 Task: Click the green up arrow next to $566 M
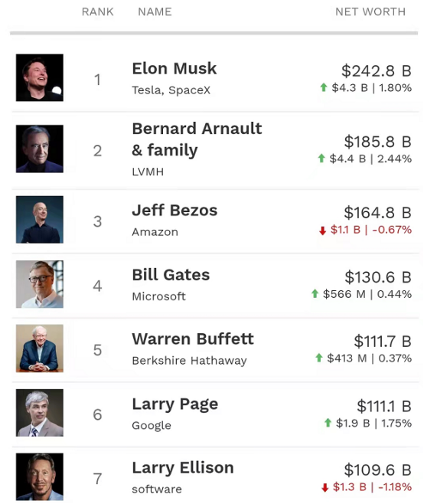(x=315, y=293)
